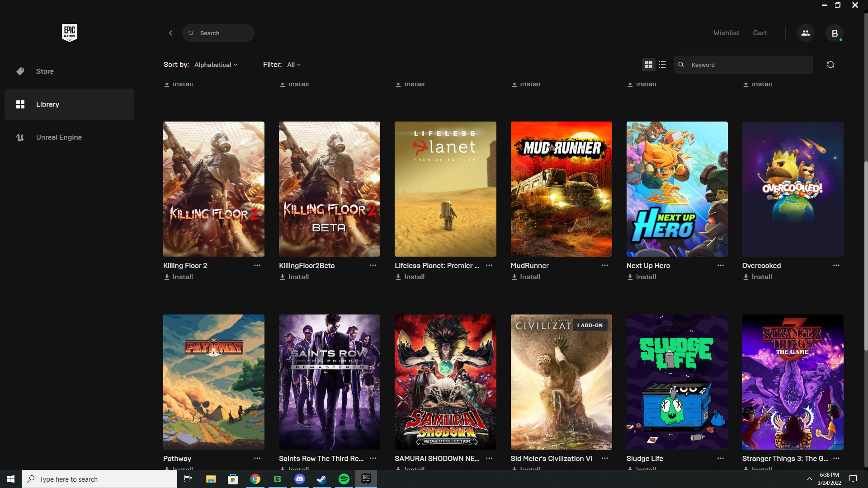Select the Library menu tab
This screenshot has width=868, height=488.
[x=69, y=104]
